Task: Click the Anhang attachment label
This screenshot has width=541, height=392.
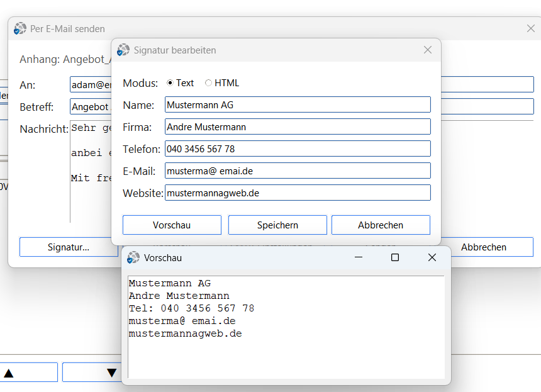Action: (x=65, y=59)
